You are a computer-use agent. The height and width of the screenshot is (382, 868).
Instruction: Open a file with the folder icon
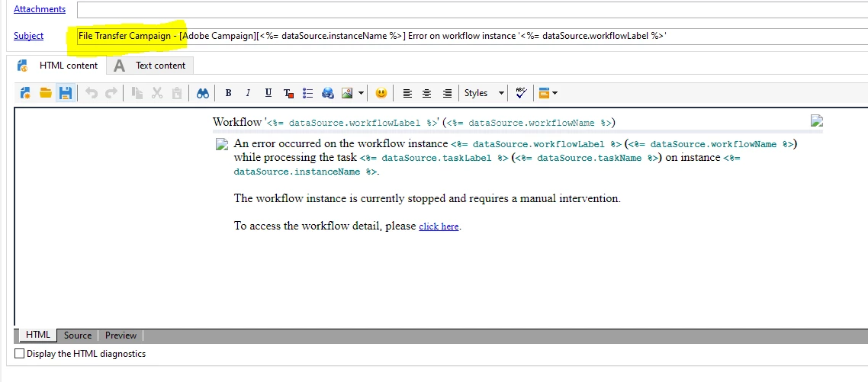46,93
